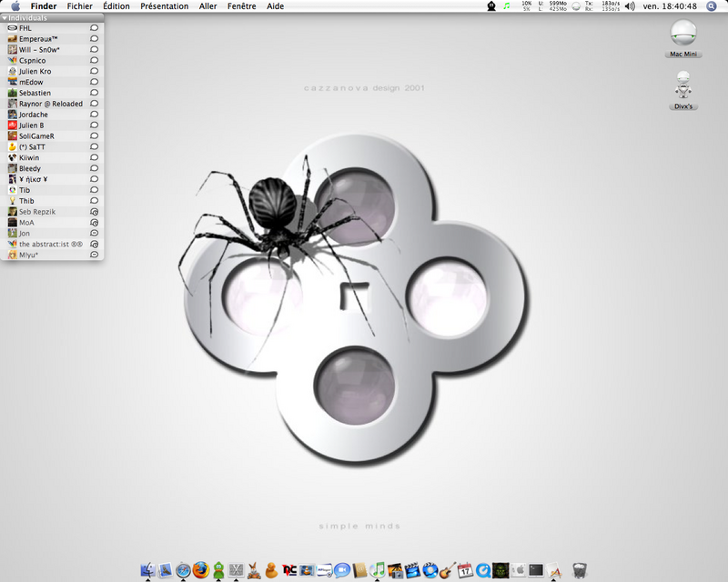Open iChat from the Dock
This screenshot has width=728, height=582.
[x=342, y=570]
